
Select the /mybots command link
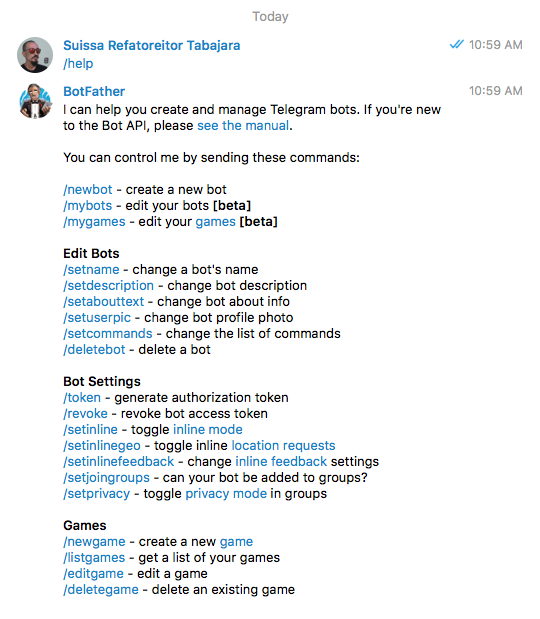(88, 206)
